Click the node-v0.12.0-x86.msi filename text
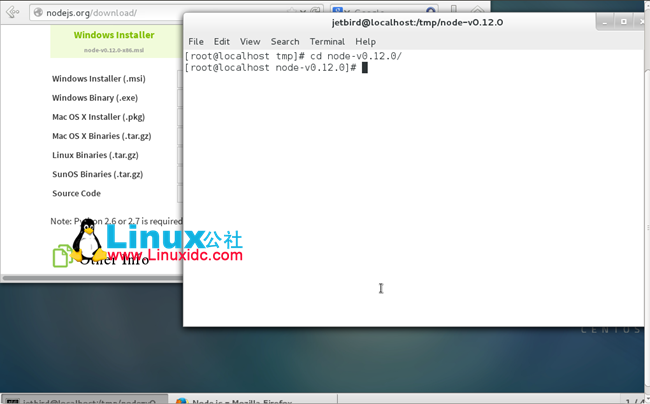The height and width of the screenshot is (404, 650). (x=114, y=50)
